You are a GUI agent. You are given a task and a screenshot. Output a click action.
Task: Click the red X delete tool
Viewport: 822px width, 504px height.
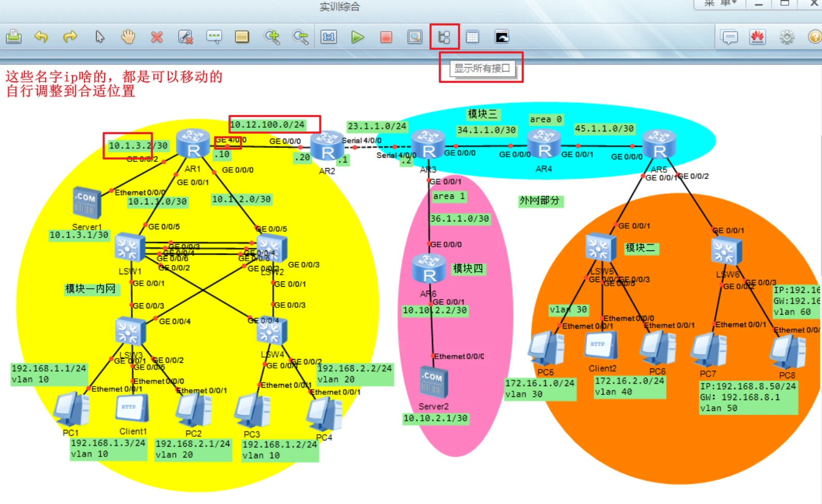157,37
